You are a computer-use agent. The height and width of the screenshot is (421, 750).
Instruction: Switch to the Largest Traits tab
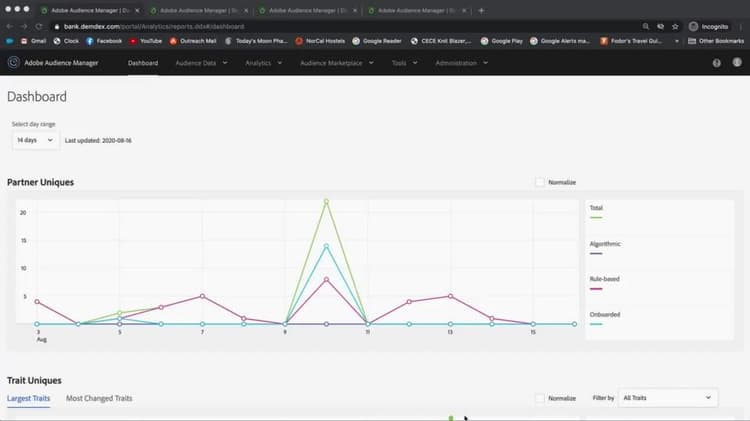click(x=28, y=398)
